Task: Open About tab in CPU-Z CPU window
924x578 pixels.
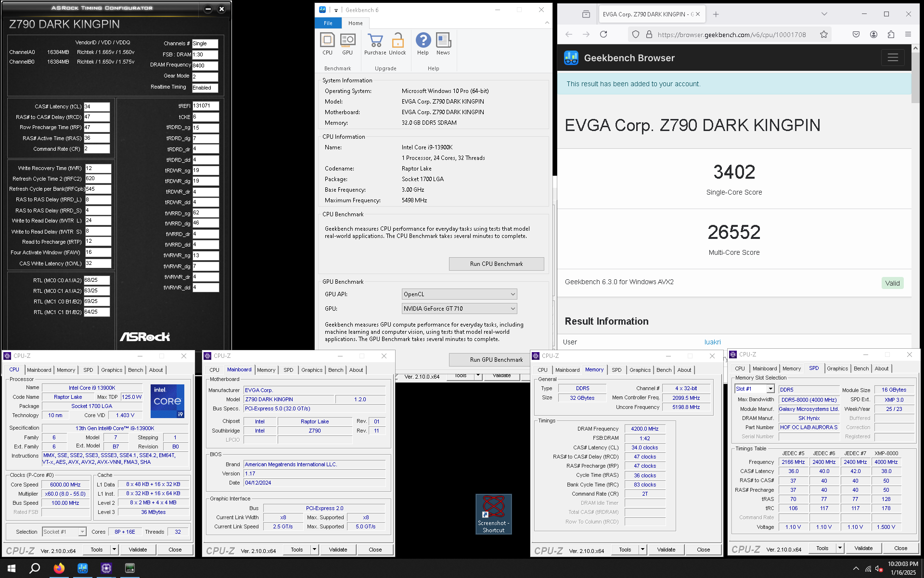Action: coord(155,370)
